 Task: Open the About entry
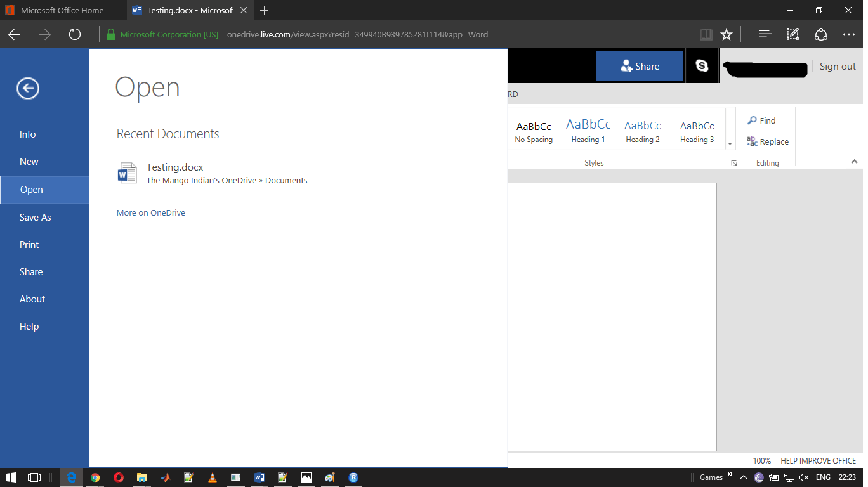32,299
